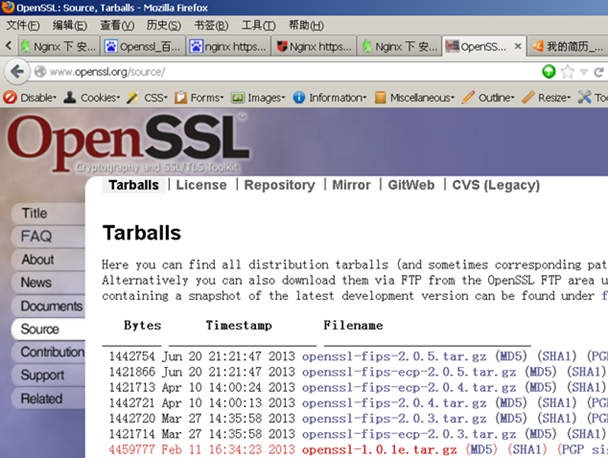Click the Tools wrench icon
608x458 pixels.
[x=585, y=97]
